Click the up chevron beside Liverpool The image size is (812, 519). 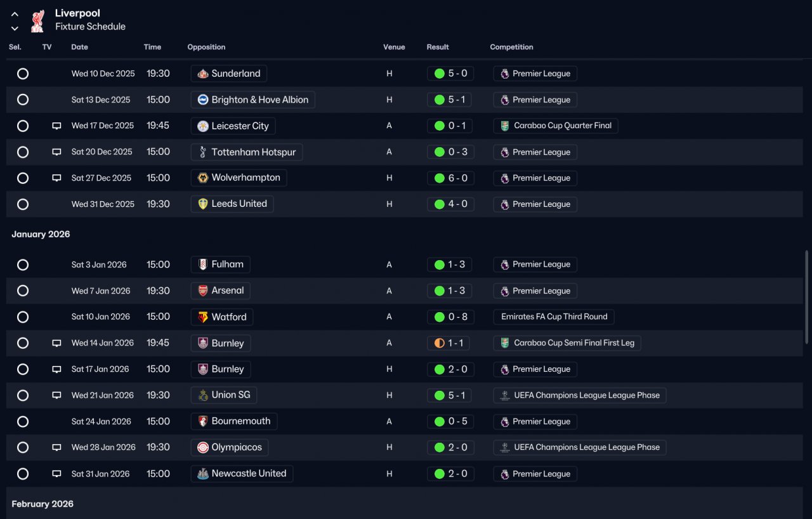15,14
